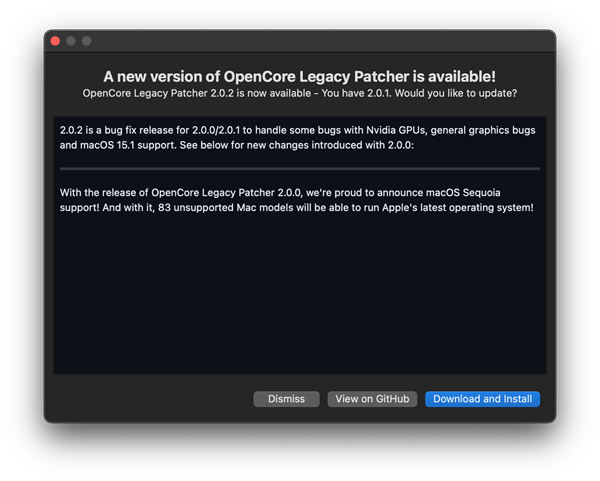This screenshot has width=600, height=481.
Task: Click empty area of release notes box
Action: tap(299, 300)
